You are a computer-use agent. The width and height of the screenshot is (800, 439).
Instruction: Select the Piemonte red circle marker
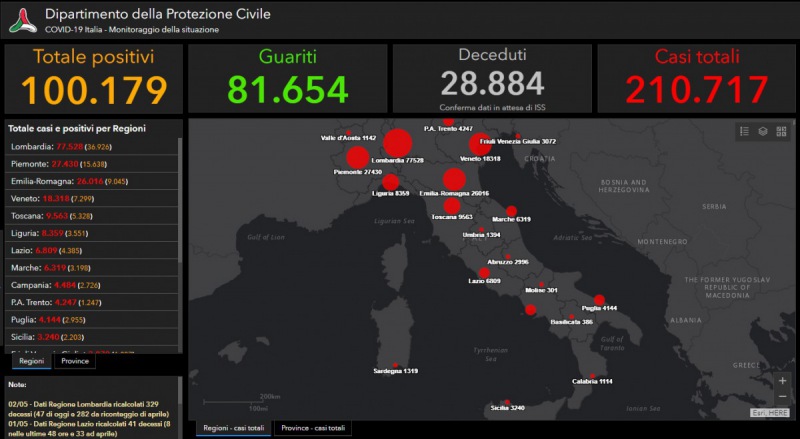(x=357, y=157)
